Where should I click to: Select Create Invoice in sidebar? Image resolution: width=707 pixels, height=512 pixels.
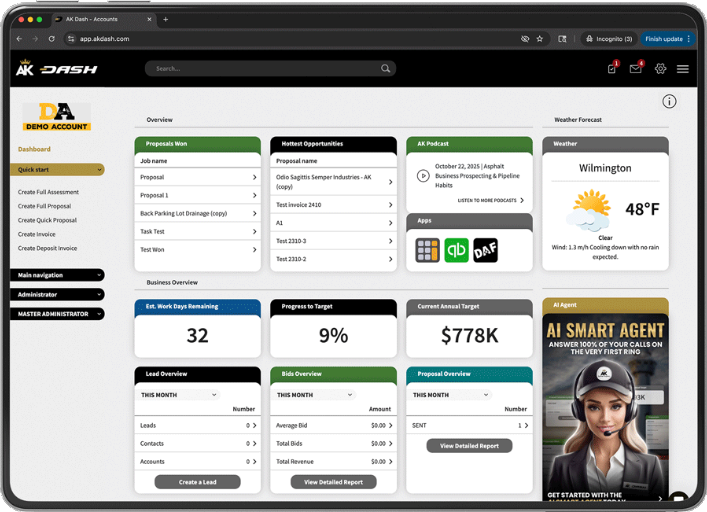[x=37, y=234]
